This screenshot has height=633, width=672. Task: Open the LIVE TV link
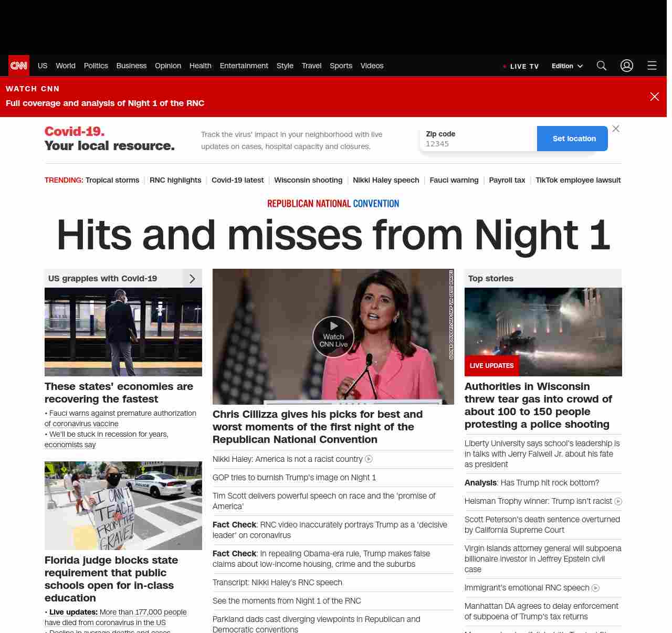521,66
